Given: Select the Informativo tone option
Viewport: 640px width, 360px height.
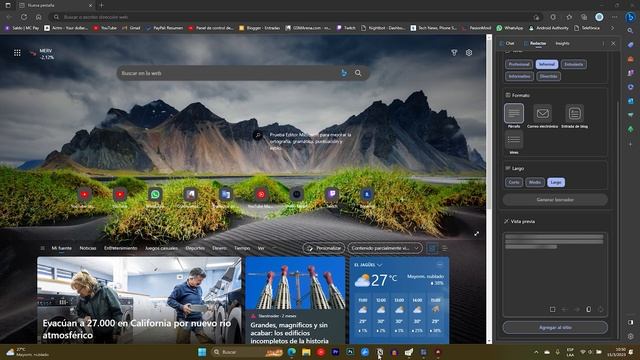Looking at the screenshot, I should [519, 76].
